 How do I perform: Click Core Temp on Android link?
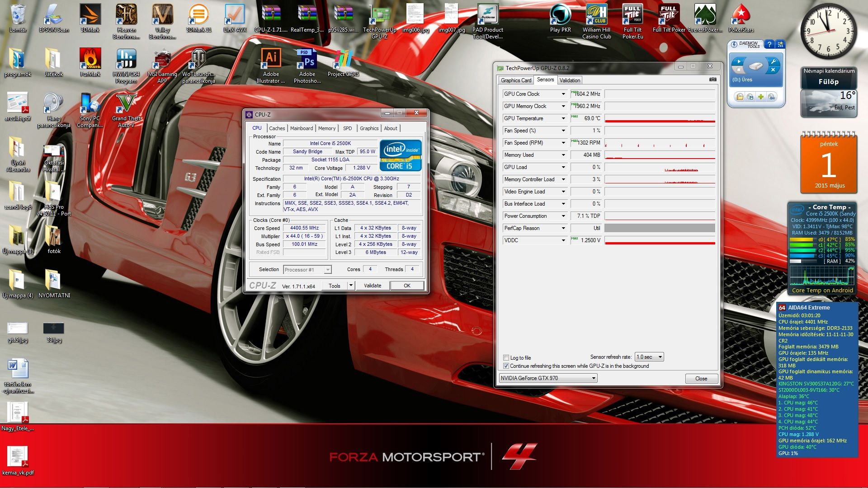(x=822, y=291)
